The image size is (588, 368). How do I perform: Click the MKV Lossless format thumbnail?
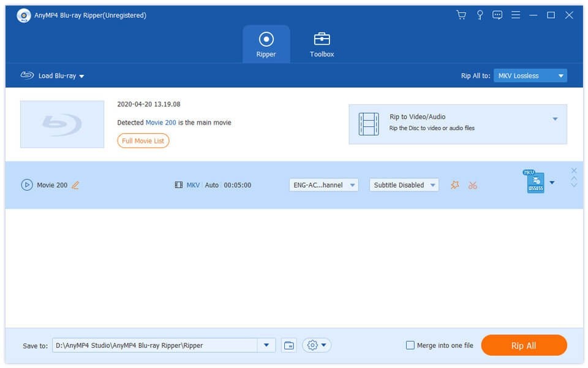point(535,182)
